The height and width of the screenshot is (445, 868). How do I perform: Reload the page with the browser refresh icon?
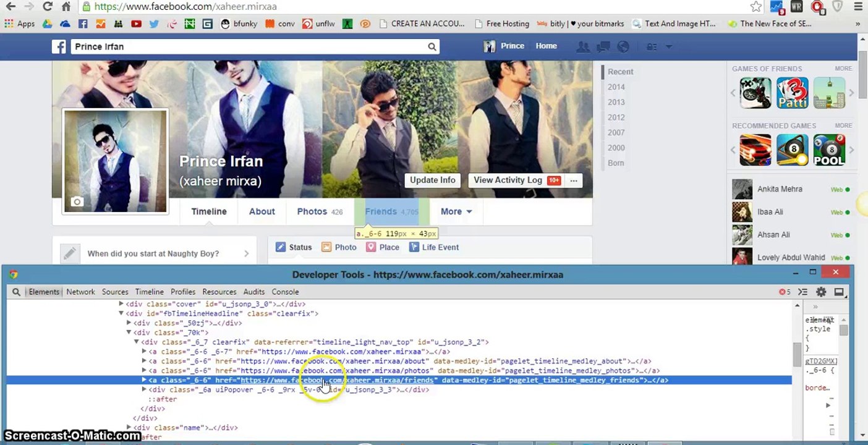[48, 7]
